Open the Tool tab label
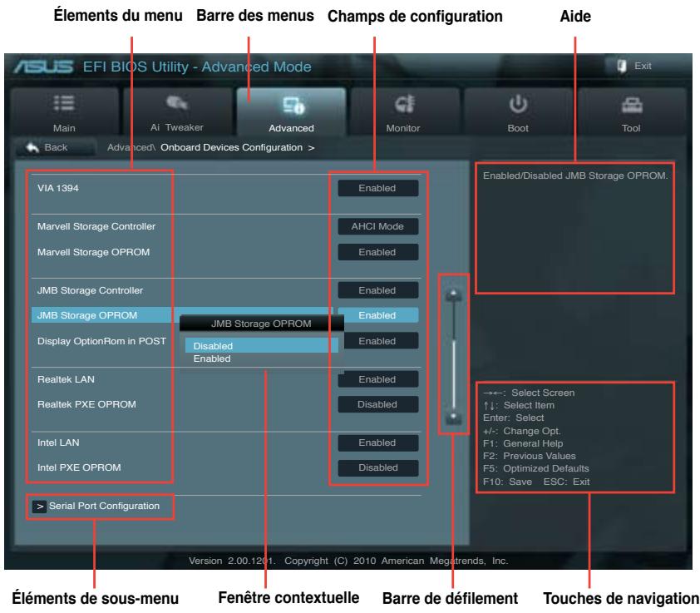700x613 pixels. (631, 128)
